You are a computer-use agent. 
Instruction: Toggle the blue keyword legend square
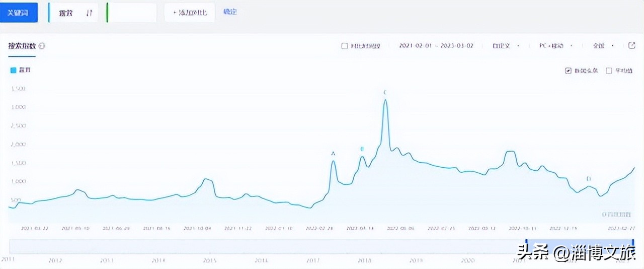point(14,71)
